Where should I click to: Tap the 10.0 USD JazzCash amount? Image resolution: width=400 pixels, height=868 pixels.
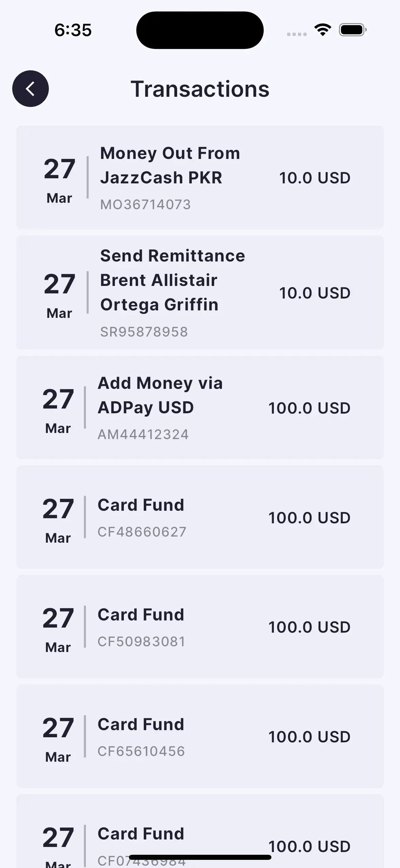coord(315,178)
